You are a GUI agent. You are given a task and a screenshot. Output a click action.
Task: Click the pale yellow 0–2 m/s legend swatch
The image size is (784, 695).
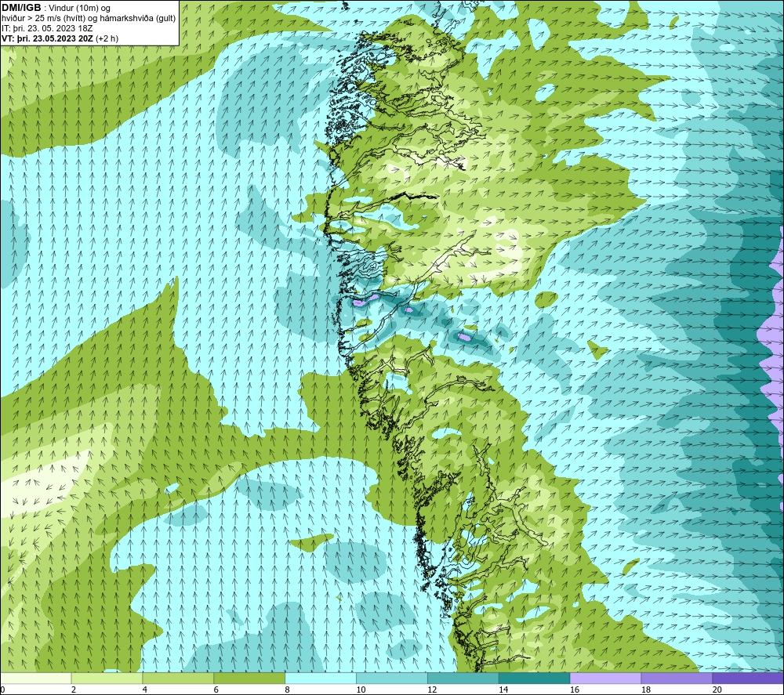pyautogui.click(x=36, y=678)
